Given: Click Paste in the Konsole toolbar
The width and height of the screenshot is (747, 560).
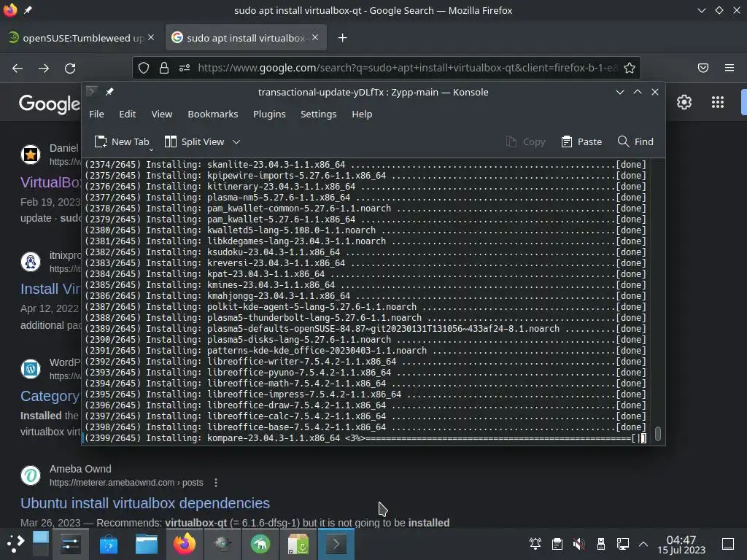Looking at the screenshot, I should [581, 141].
